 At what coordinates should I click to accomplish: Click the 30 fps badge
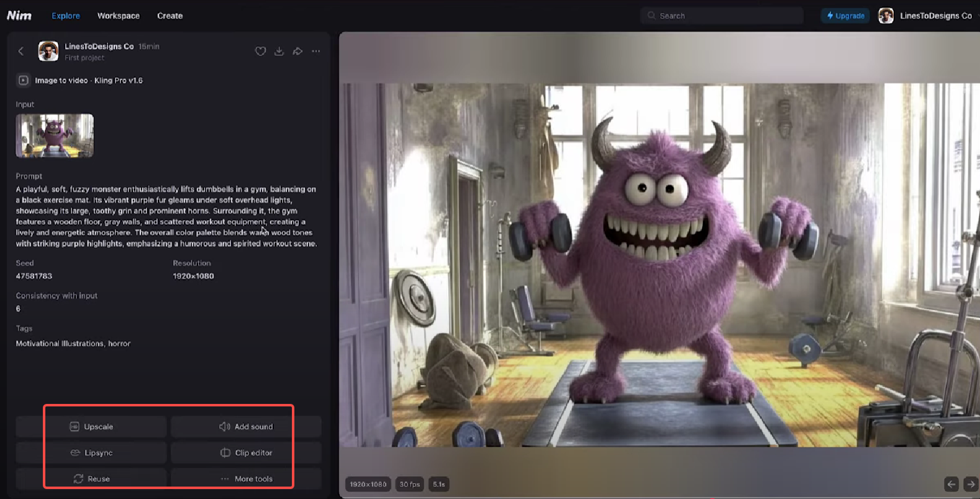point(410,484)
